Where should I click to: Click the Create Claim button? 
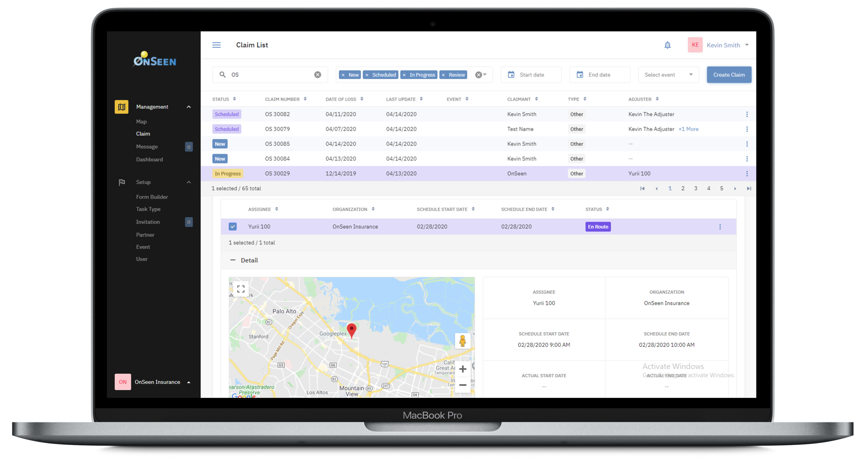[728, 74]
